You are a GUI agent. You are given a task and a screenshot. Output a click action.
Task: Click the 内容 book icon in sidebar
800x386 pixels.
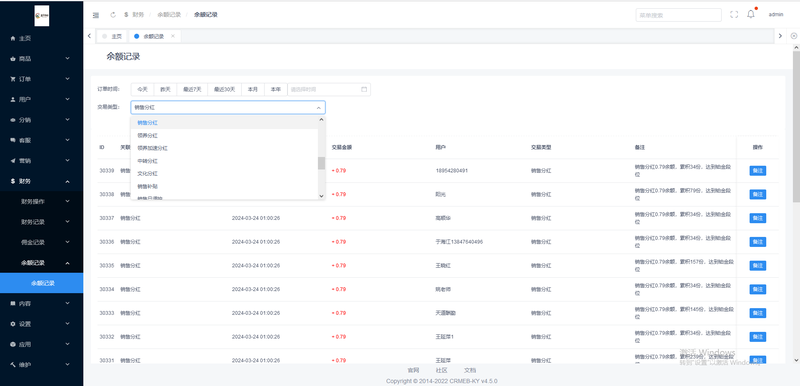(x=13, y=303)
